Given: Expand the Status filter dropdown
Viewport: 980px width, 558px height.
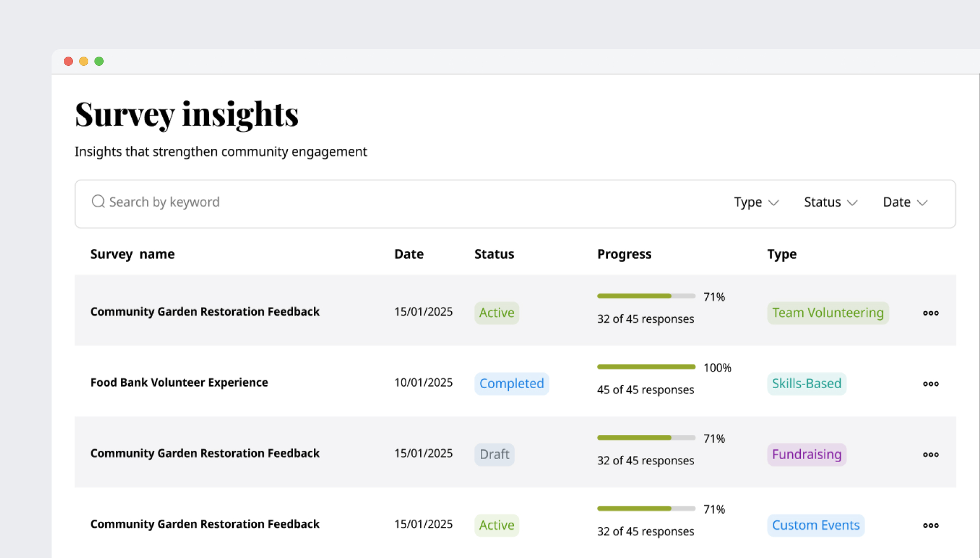Looking at the screenshot, I should point(830,202).
